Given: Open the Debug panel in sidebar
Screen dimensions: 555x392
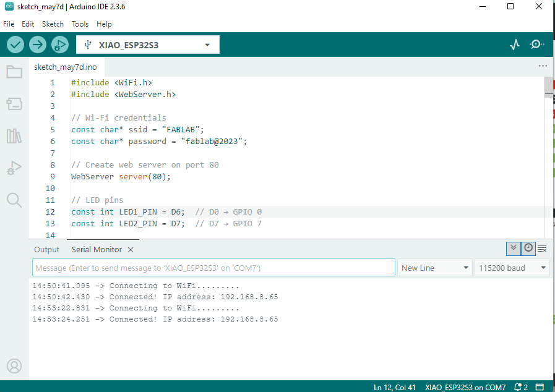Looking at the screenshot, I should (x=14, y=168).
